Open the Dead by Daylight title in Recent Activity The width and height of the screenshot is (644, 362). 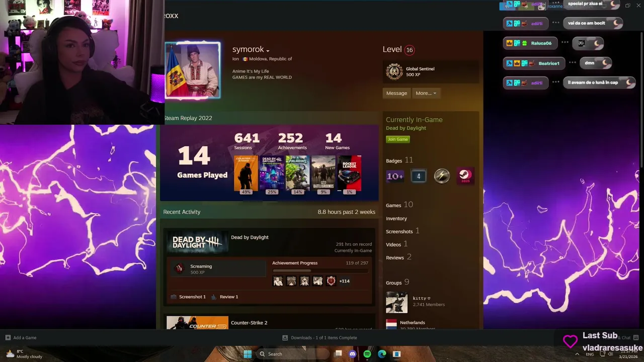(x=250, y=237)
